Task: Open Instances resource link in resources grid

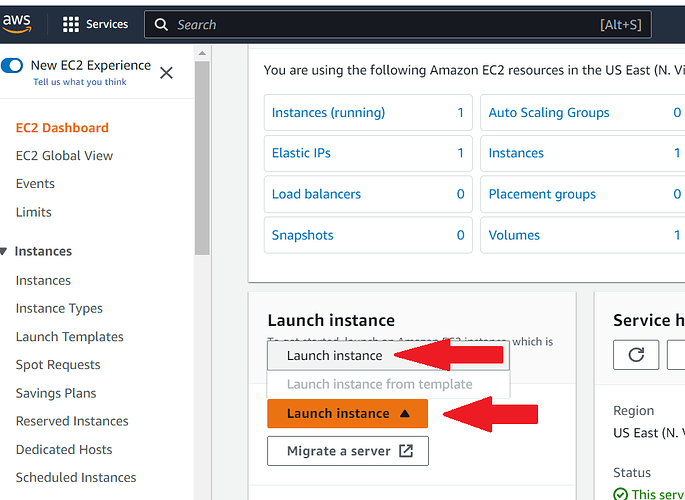Action: point(516,153)
